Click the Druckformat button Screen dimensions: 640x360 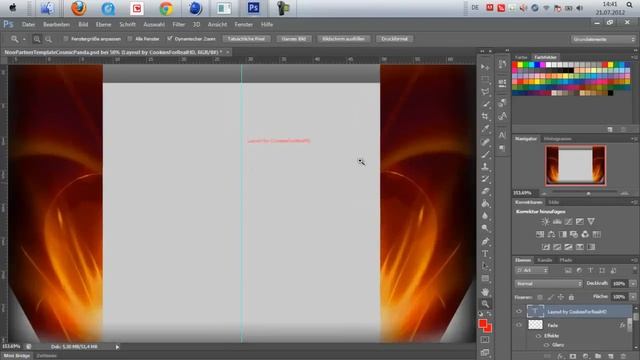tap(394, 39)
